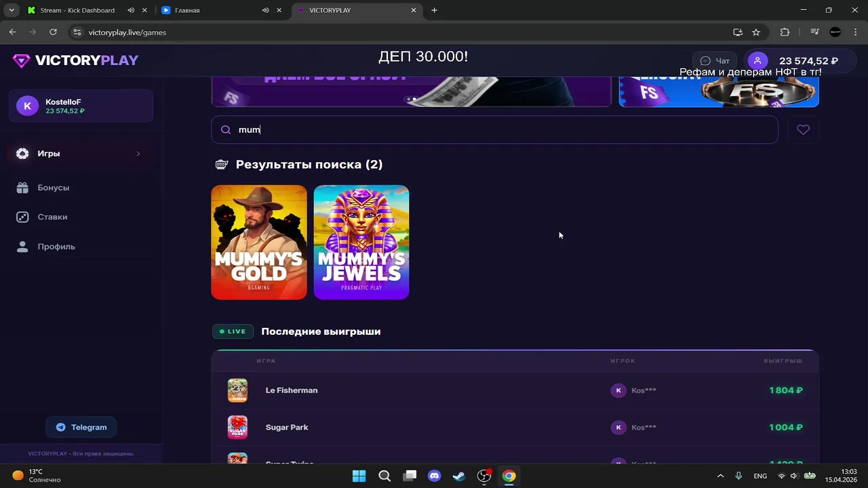
Task: Focus the game search field
Action: tap(494, 129)
